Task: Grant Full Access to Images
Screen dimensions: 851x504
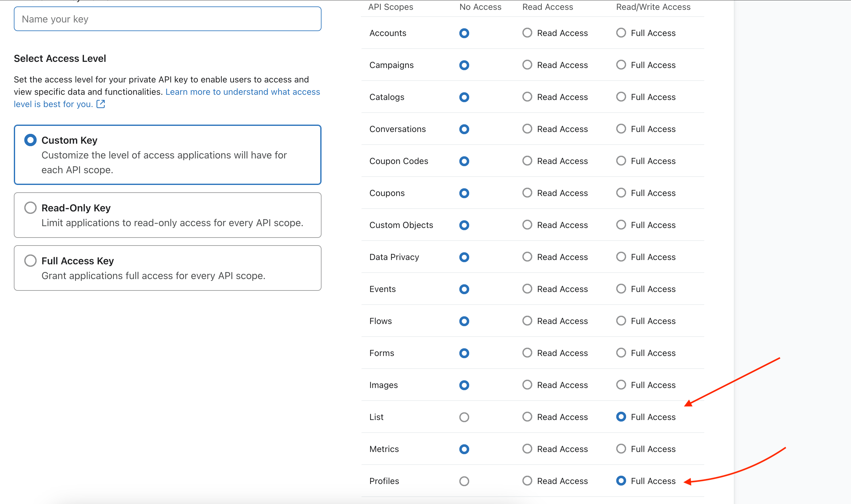Action: (621, 385)
